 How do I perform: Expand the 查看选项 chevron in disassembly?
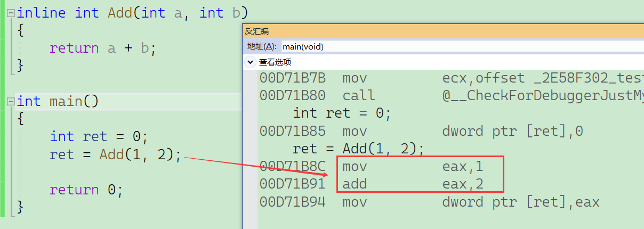251,62
